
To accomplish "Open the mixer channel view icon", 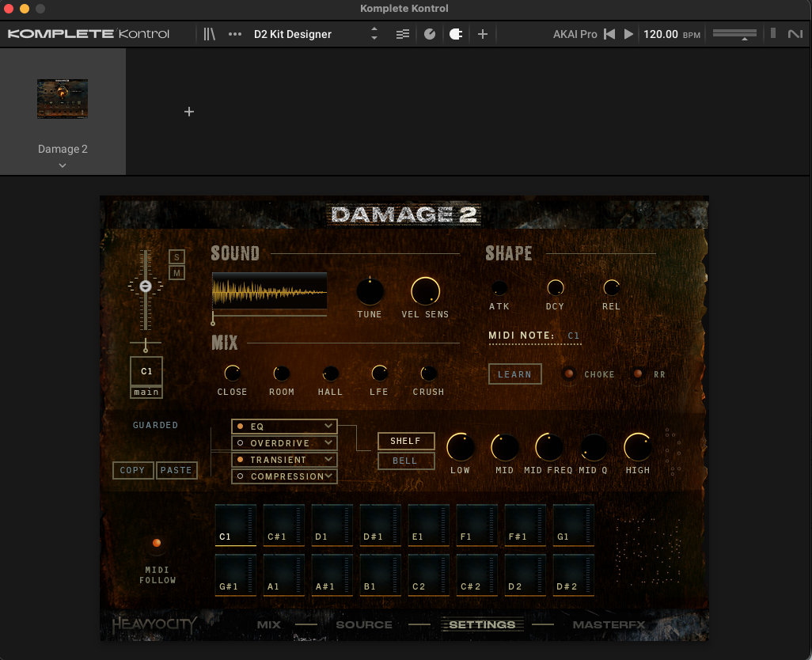I will (402, 34).
